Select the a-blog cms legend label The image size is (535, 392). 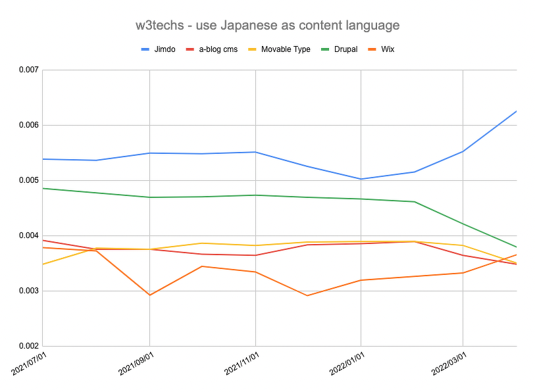220,49
